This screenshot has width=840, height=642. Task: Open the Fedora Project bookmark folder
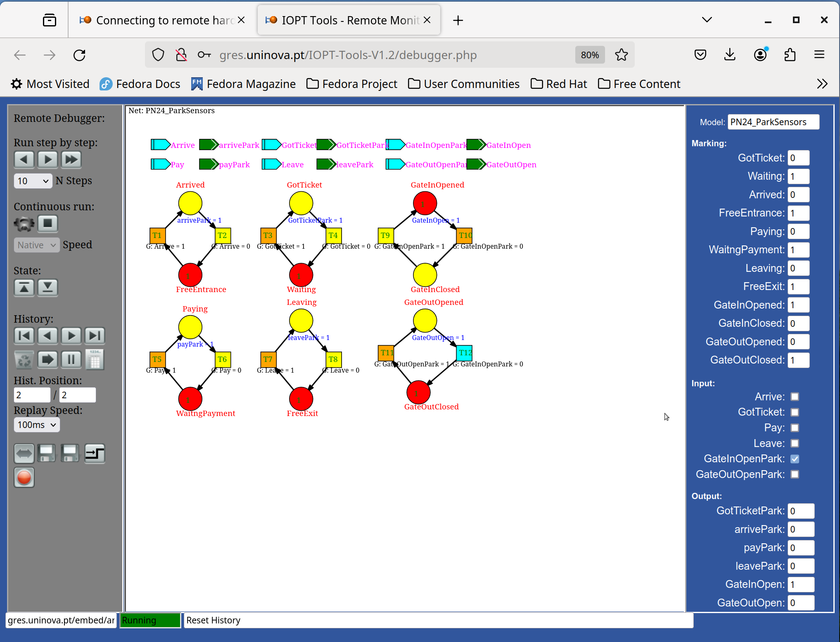click(x=352, y=84)
